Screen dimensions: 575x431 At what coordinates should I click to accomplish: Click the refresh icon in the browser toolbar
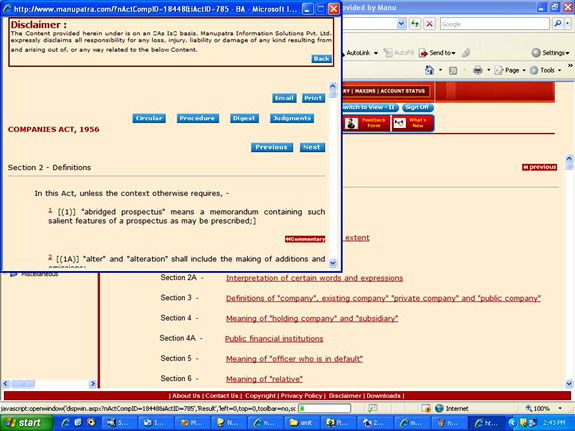[x=415, y=24]
